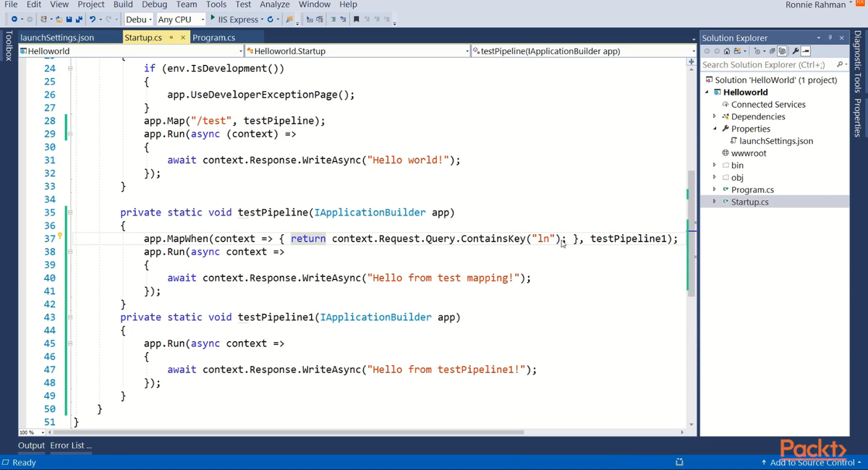This screenshot has width=868, height=470.
Task: Open the Output window tab
Action: 31,445
